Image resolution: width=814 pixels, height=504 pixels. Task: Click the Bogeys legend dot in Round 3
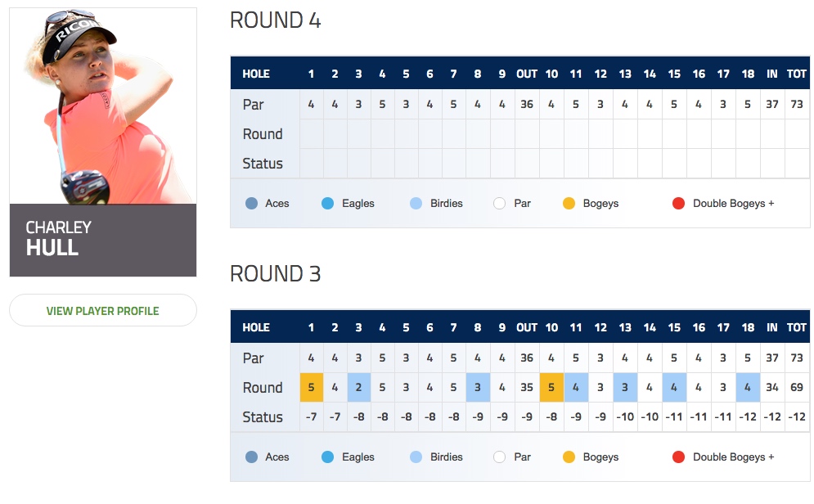click(x=569, y=457)
